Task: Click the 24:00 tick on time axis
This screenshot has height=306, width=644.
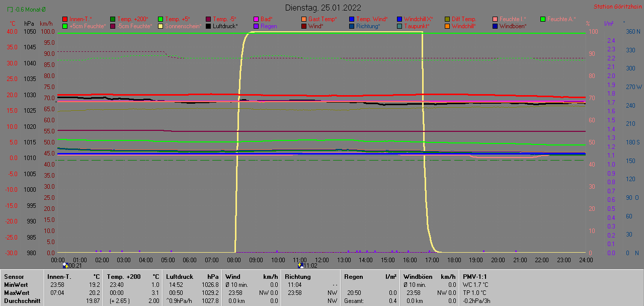Action: click(x=586, y=260)
